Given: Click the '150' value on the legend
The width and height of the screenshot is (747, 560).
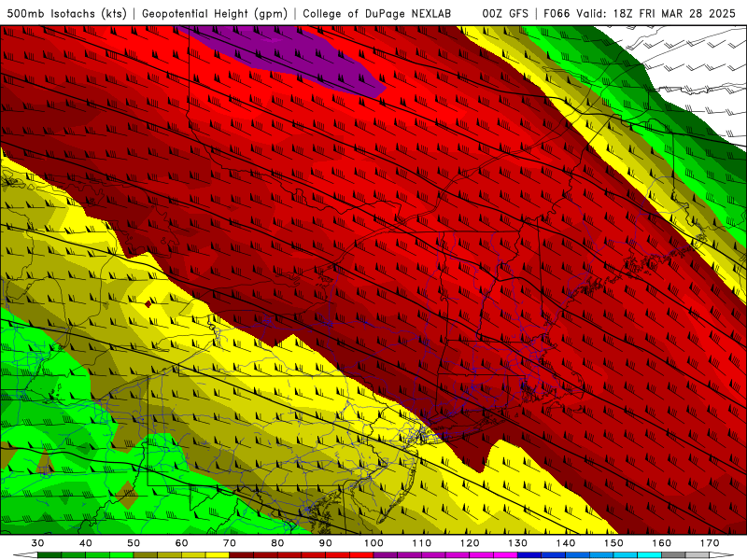Looking at the screenshot, I should tap(614, 543).
